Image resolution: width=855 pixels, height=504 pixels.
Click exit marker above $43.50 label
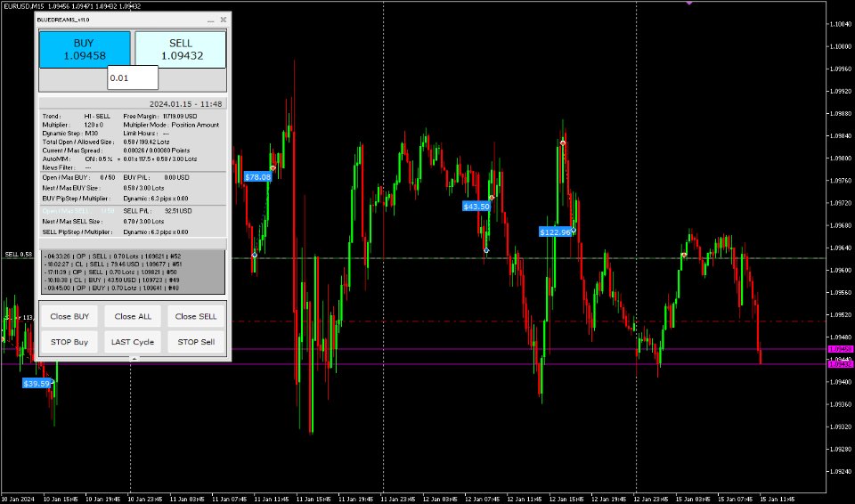492,198
